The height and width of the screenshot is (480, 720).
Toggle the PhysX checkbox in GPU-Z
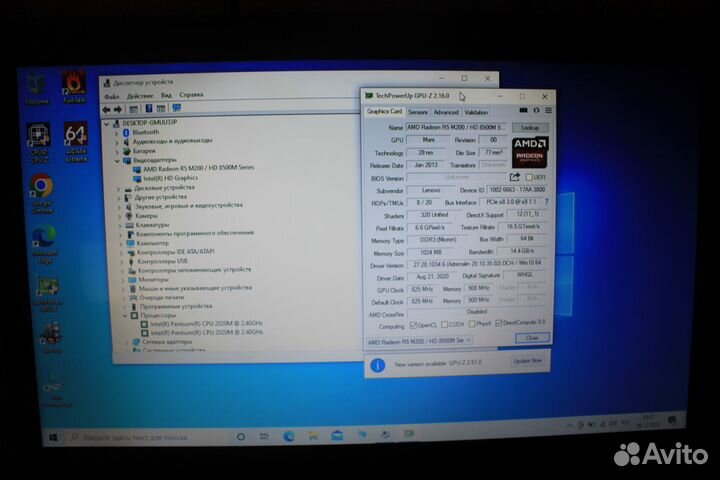pyautogui.click(x=472, y=324)
